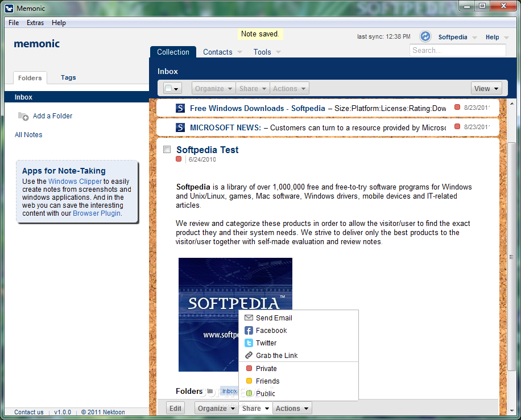Click the "last sync: 12:38 PM" text
Screen dimensions: 521x420
(x=384, y=36)
